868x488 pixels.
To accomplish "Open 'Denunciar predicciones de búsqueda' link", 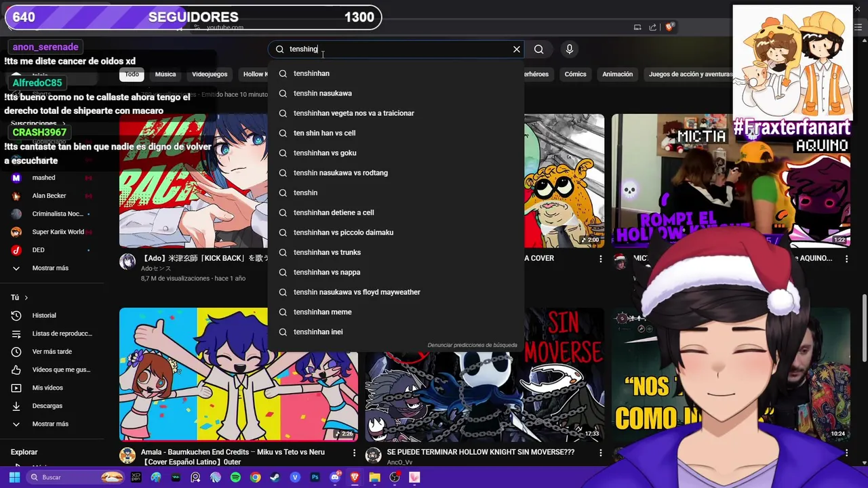I will (x=472, y=345).
